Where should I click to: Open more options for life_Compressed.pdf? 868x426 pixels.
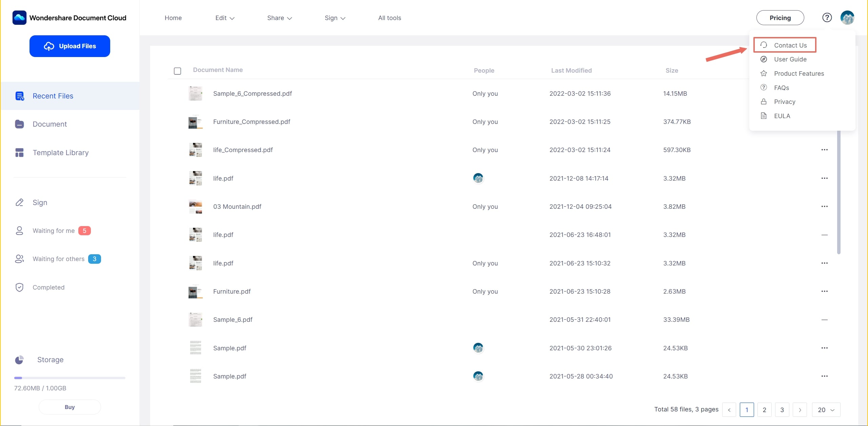pos(825,150)
